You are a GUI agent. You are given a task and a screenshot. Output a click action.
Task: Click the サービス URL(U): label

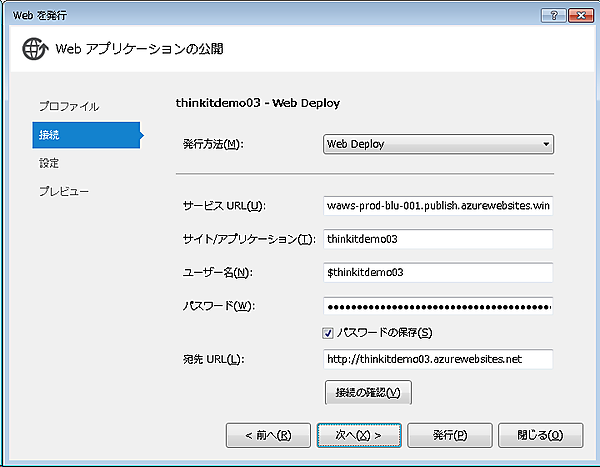(224, 206)
